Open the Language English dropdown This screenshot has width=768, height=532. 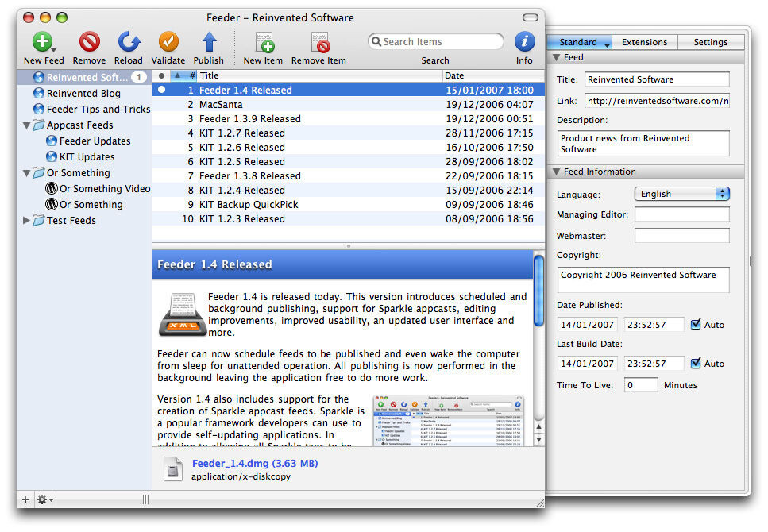click(681, 194)
